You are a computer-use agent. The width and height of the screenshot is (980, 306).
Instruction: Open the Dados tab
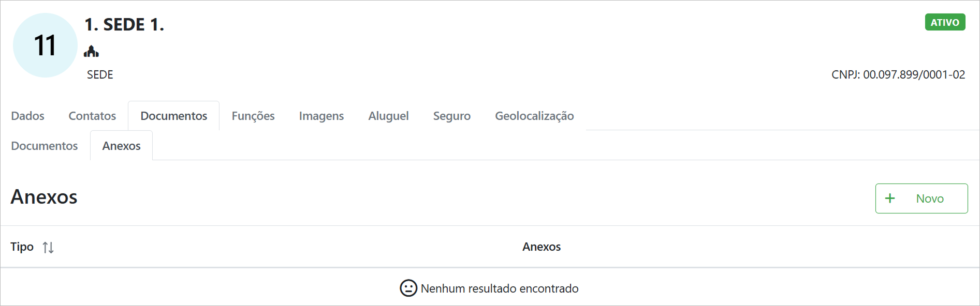(27, 116)
